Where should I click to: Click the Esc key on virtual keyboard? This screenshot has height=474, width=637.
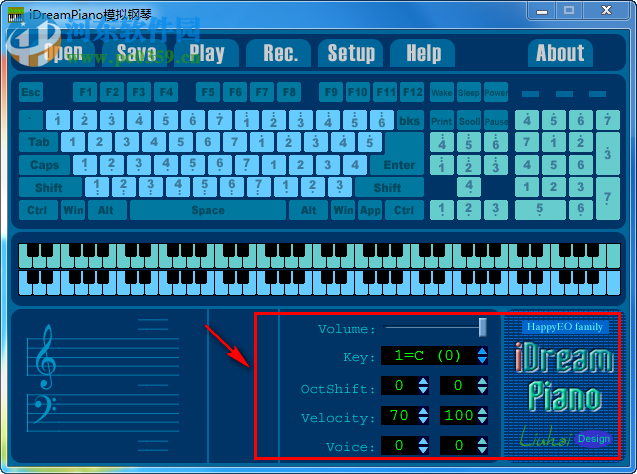click(x=31, y=92)
